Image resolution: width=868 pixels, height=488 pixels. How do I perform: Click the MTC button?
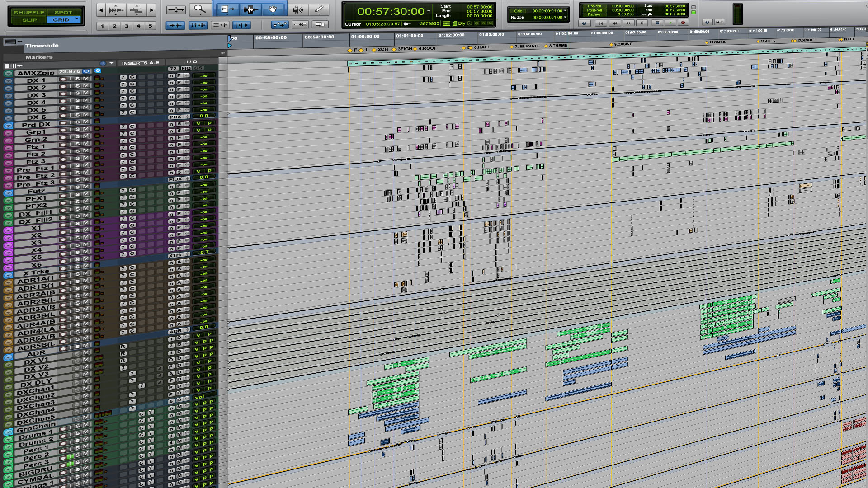[720, 22]
